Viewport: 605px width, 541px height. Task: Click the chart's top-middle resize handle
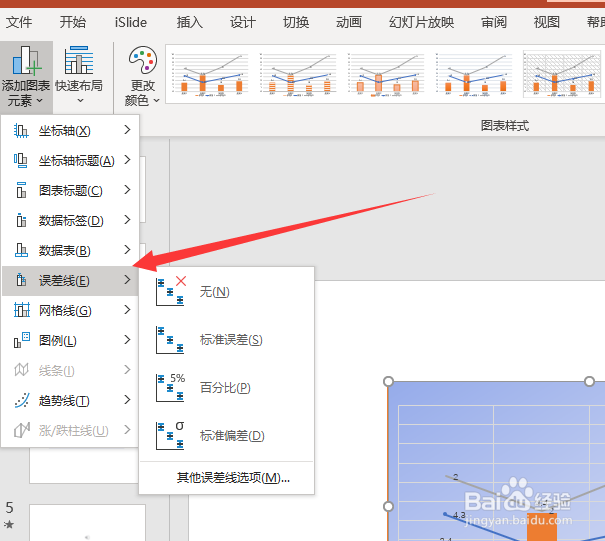tap(589, 381)
